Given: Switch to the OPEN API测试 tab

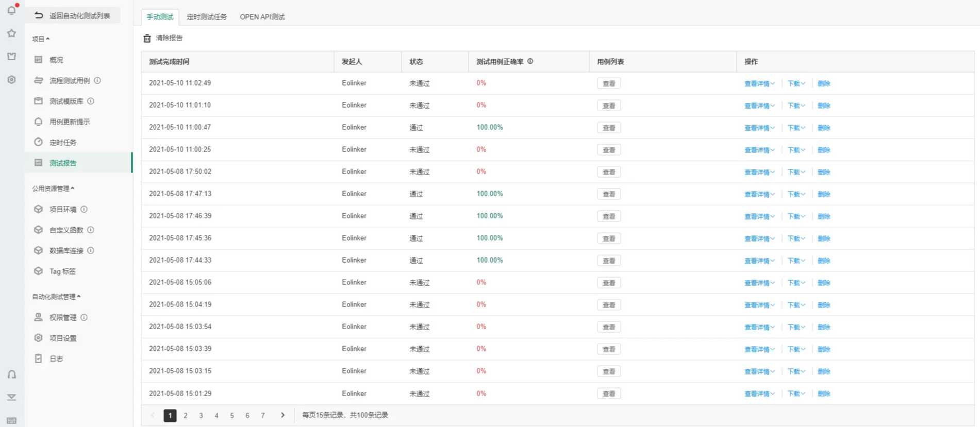Looking at the screenshot, I should click(x=262, y=17).
